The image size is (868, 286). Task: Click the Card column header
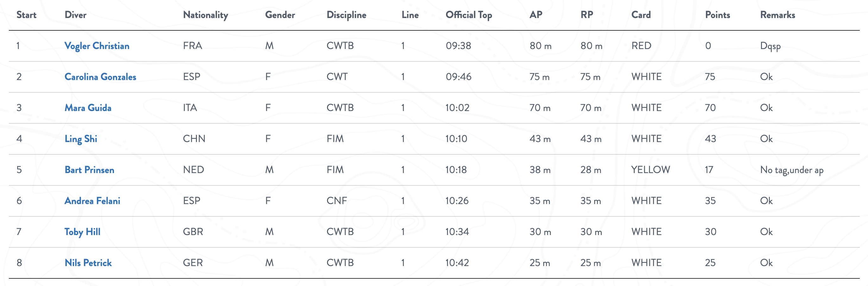(641, 15)
